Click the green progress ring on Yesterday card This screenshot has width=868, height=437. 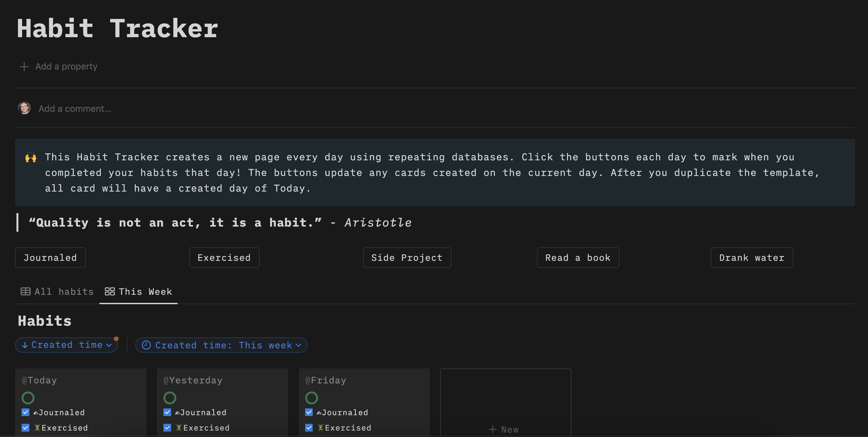pos(170,398)
